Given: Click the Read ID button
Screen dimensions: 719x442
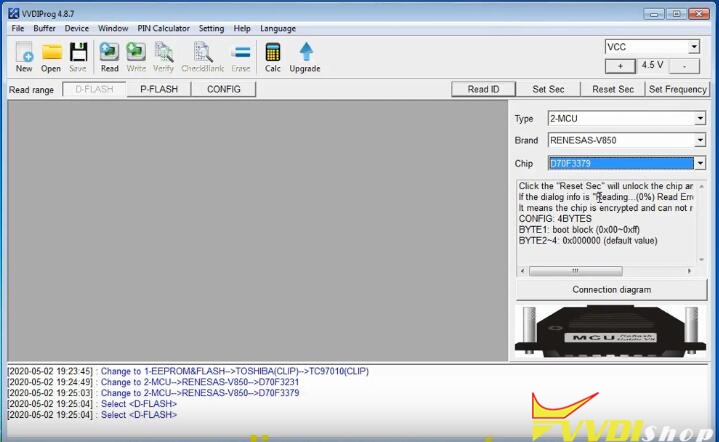Looking at the screenshot, I should (x=483, y=89).
